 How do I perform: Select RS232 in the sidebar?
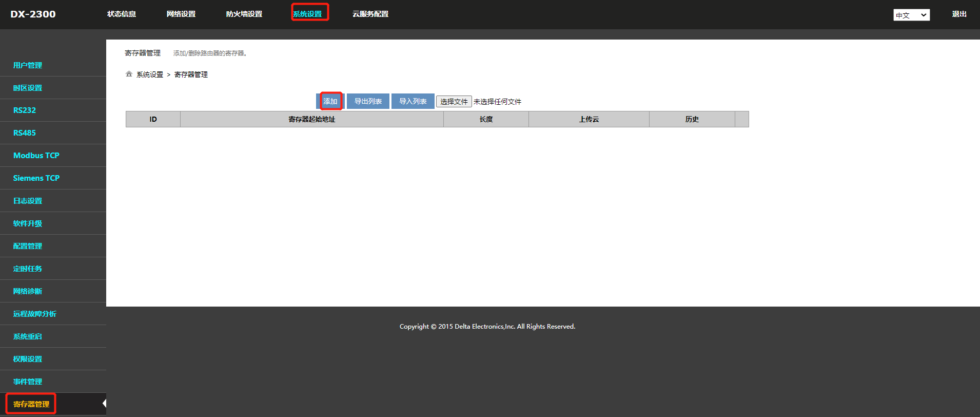(x=25, y=110)
